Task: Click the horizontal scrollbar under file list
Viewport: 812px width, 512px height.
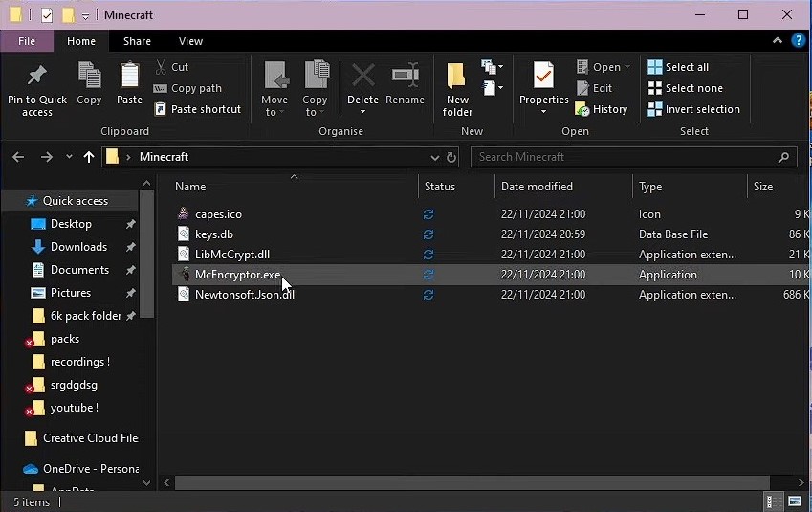Action: [x=472, y=482]
